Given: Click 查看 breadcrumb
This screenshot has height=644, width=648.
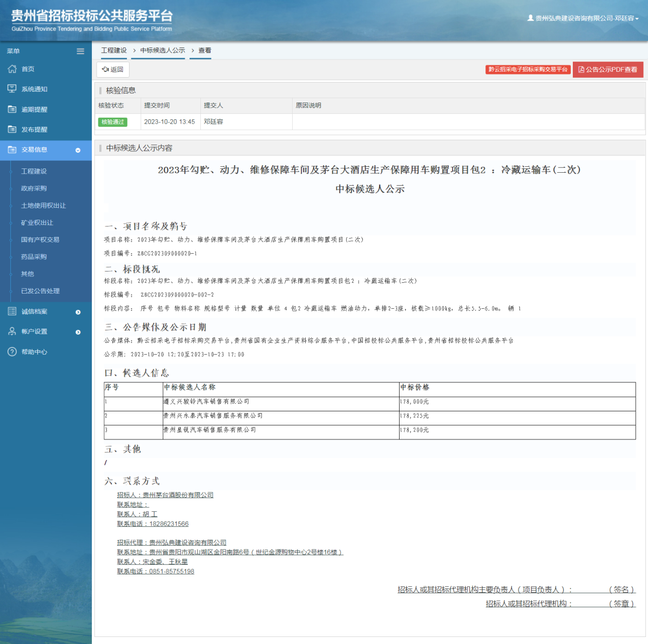Looking at the screenshot, I should (205, 50).
